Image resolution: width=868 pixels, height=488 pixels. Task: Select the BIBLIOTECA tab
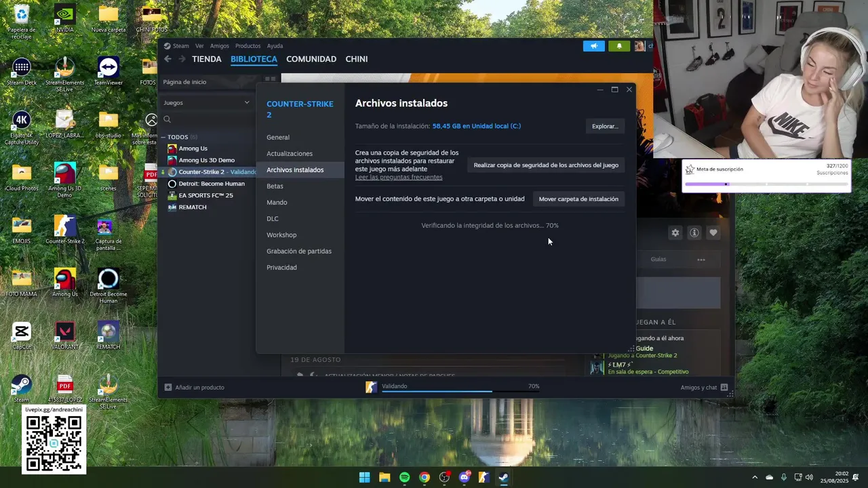254,59
